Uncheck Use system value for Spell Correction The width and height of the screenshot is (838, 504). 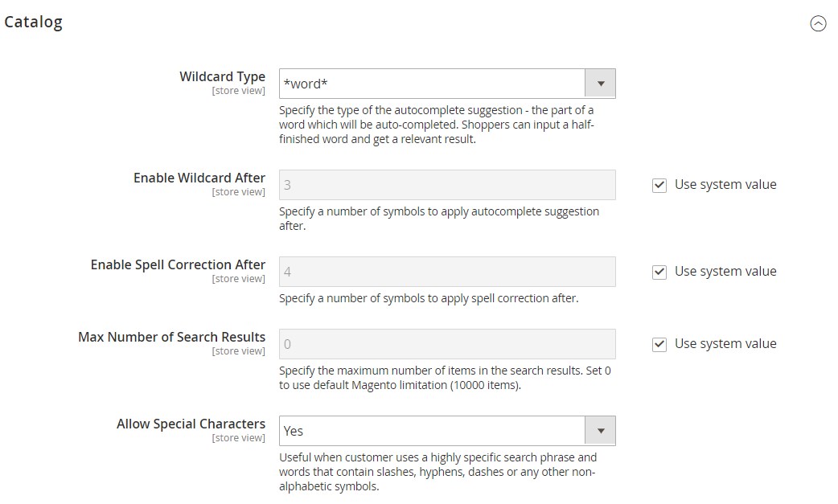click(659, 272)
